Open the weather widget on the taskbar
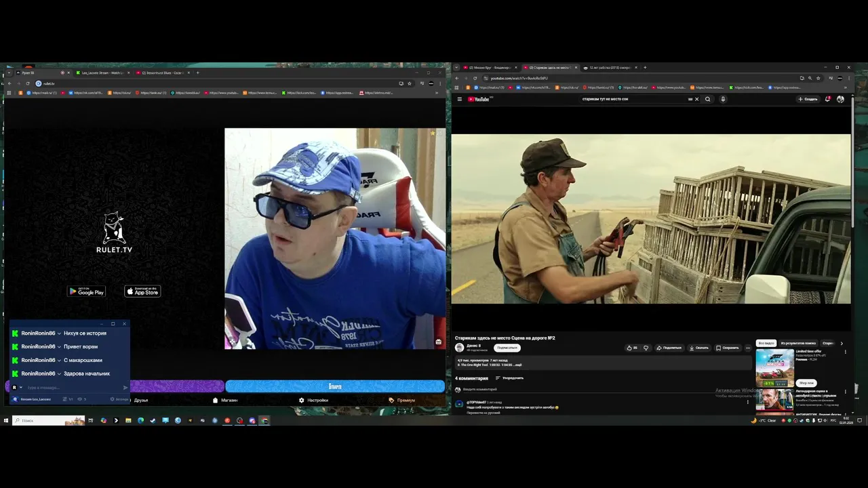The height and width of the screenshot is (488, 868). (x=764, y=421)
